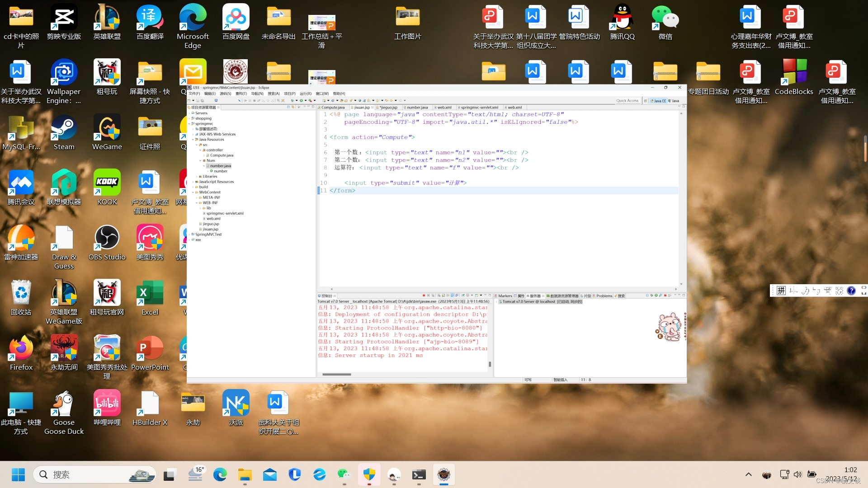The width and height of the screenshot is (868, 488).
Task: Click Open Perspective icon beside Java EE
Action: click(646, 101)
